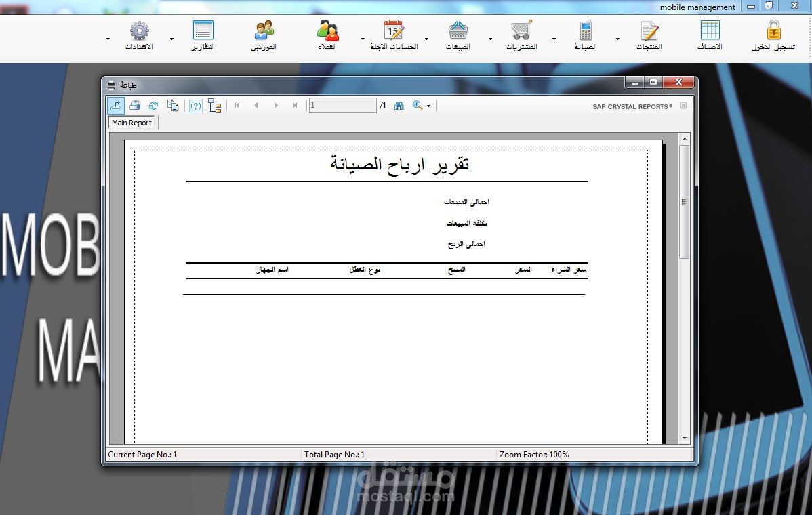Click the Print Report printer icon
812x515 pixels.
[135, 106]
